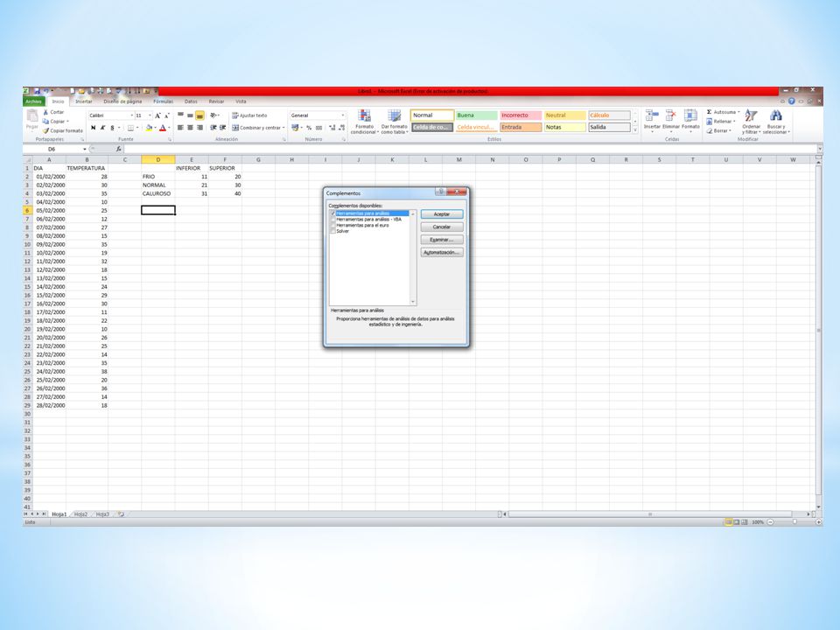This screenshot has width=840, height=630.
Task: Align text to the left
Action: (x=180, y=128)
